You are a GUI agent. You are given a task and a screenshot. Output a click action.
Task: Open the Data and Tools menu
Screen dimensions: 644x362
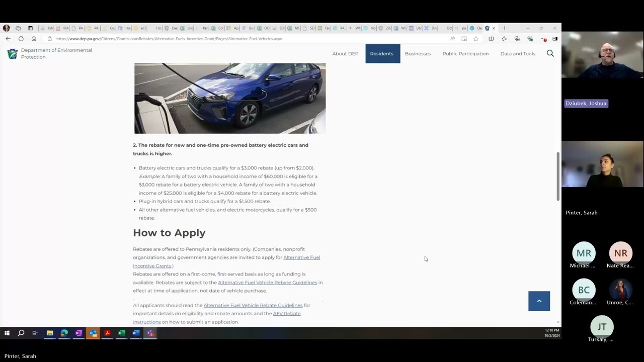pyautogui.click(x=518, y=53)
